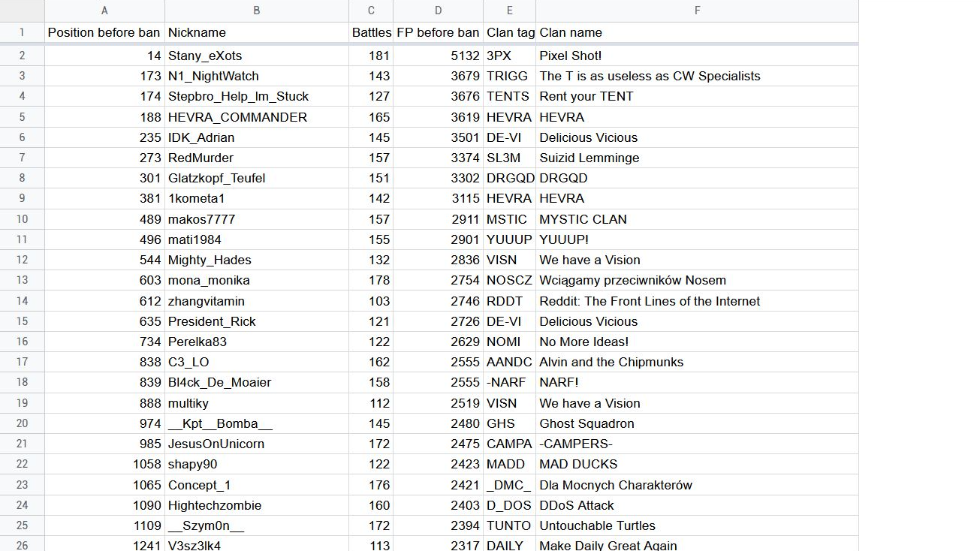Click the 'FP before ban' header cell
The width and height of the screenshot is (980, 551).
[439, 32]
